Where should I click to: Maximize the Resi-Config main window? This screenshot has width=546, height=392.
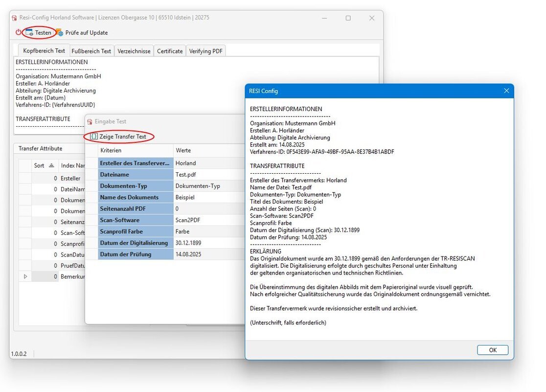pyautogui.click(x=348, y=18)
